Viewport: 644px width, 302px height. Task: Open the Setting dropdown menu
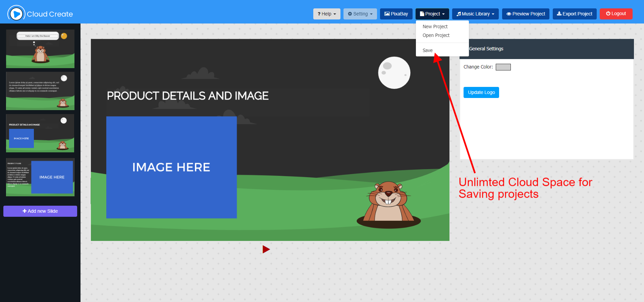[x=360, y=14]
